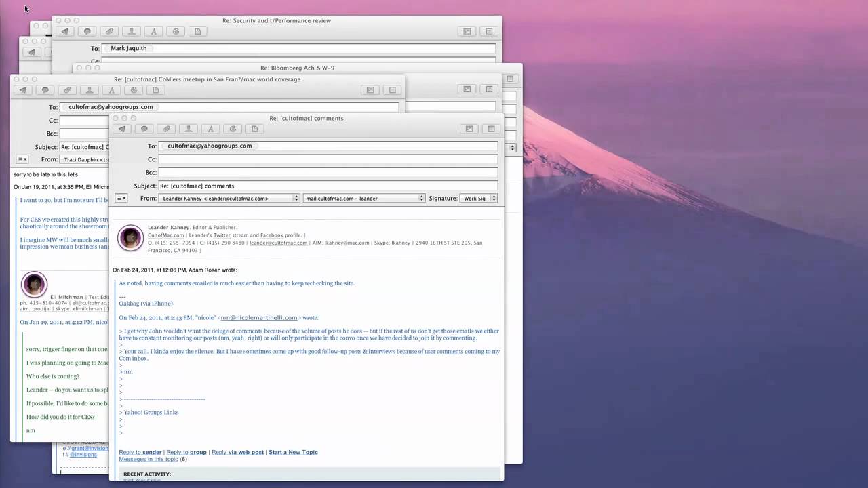Screen dimensions: 868x488
Task: Send the Security audit/Performance review message
Action: 65,31
